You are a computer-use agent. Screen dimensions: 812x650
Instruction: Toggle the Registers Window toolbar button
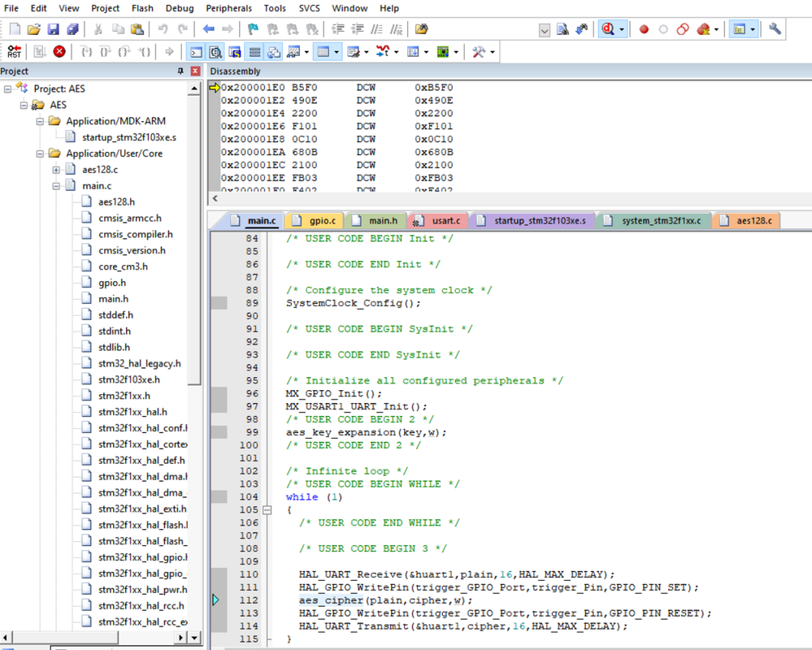tap(254, 51)
